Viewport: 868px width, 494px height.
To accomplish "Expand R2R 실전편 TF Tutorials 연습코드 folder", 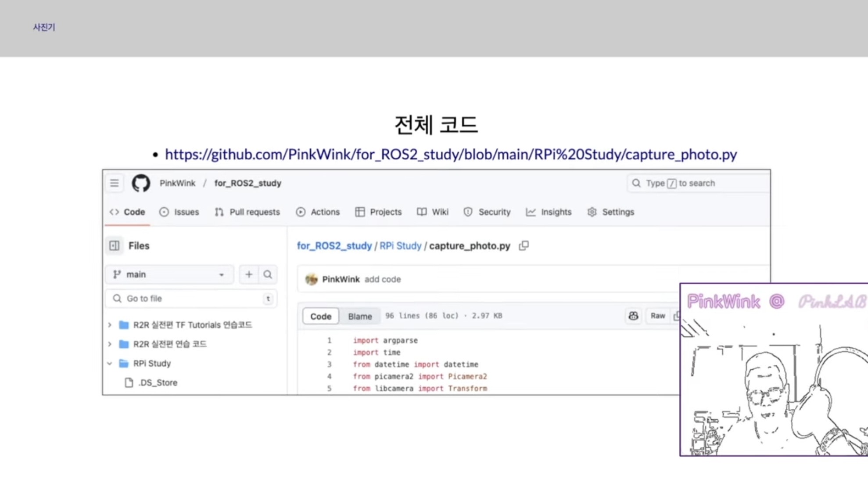I will (110, 325).
